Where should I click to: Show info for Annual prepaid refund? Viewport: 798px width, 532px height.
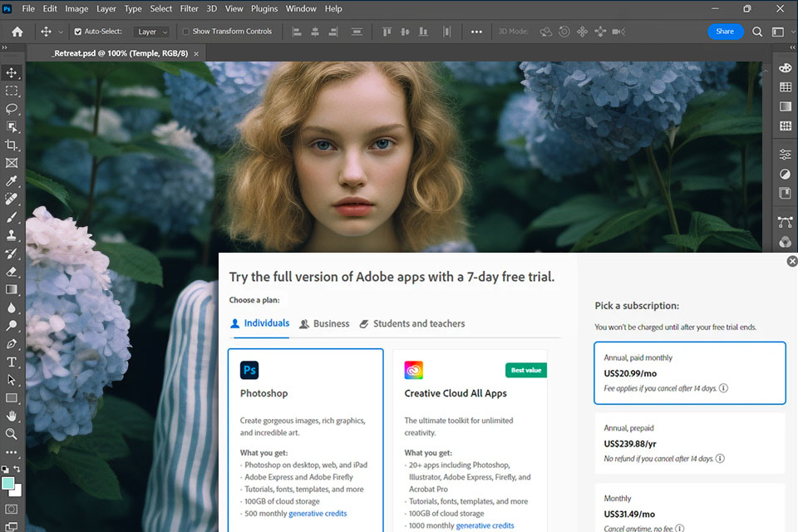point(720,458)
